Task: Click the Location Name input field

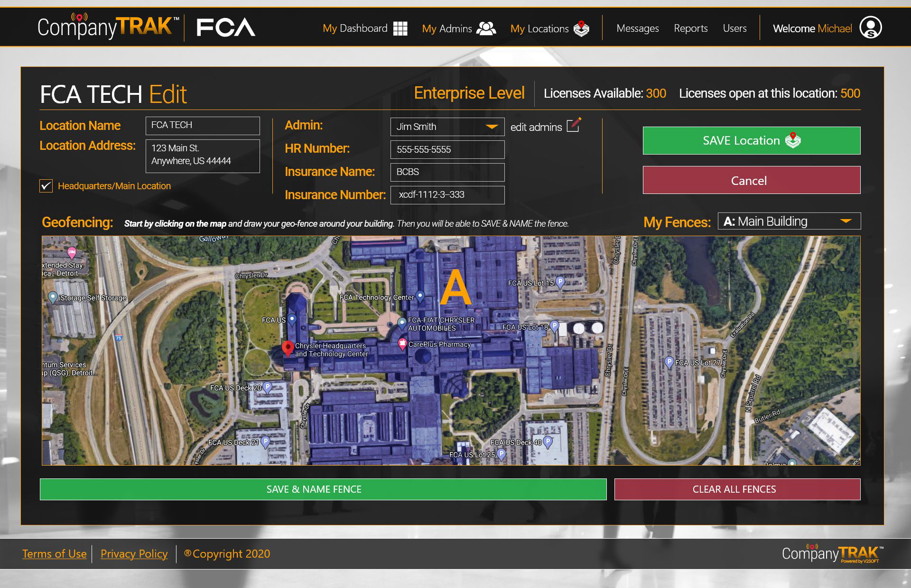Action: (x=203, y=126)
